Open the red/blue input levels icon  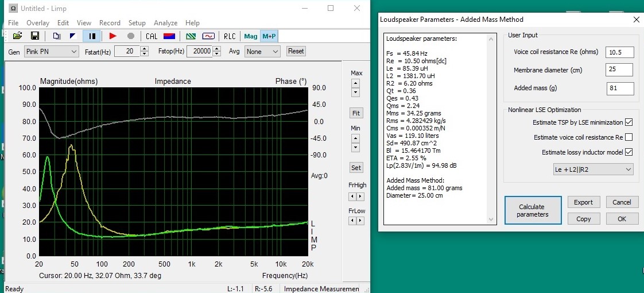[x=169, y=36]
